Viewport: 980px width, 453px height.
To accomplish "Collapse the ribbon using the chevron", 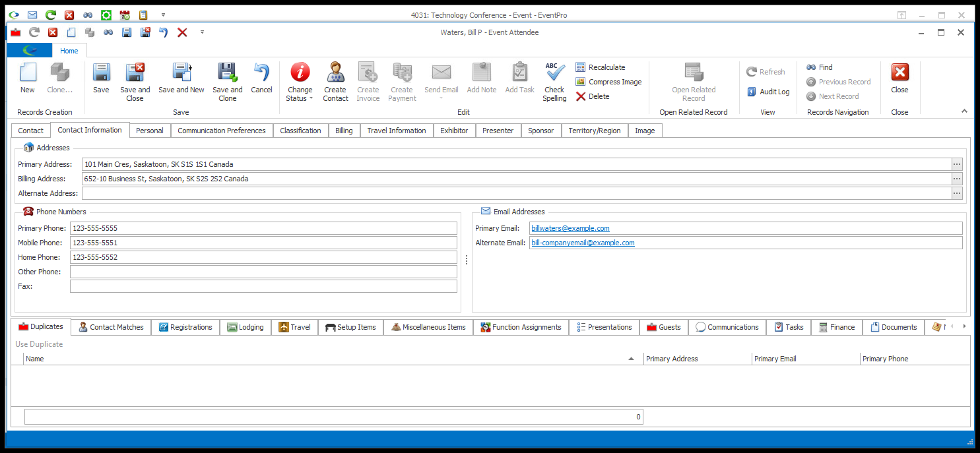I will [964, 111].
